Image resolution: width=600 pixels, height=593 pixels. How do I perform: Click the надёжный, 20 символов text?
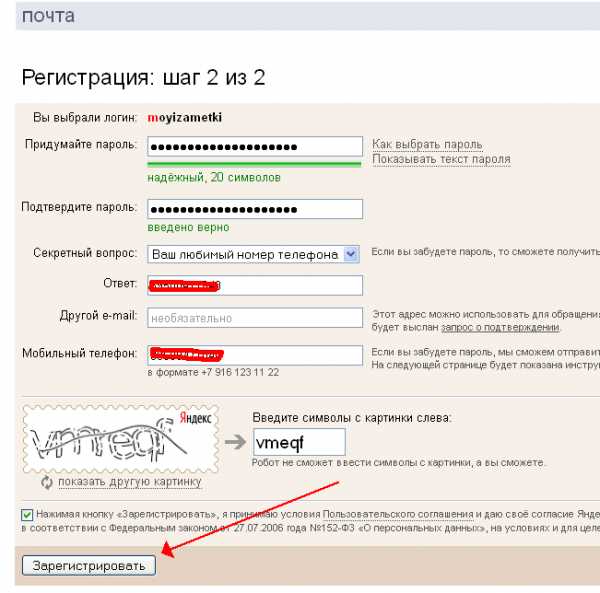214,178
